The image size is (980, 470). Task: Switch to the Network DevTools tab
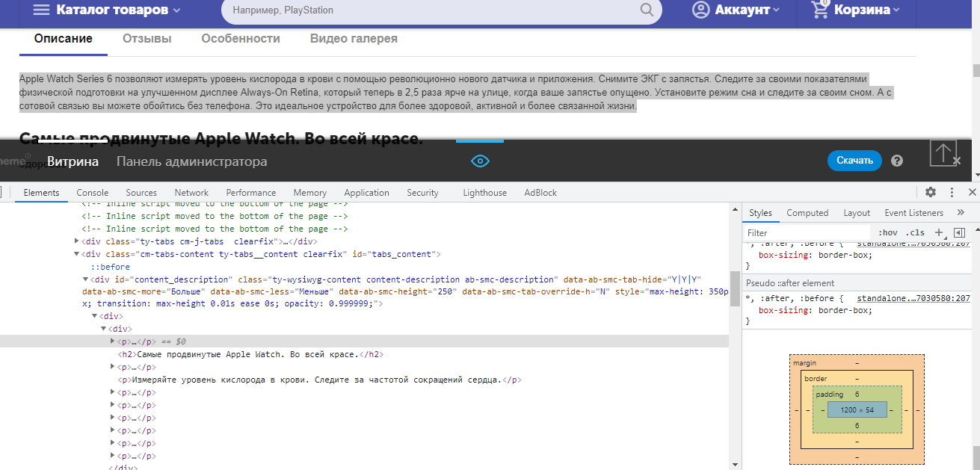[191, 193]
